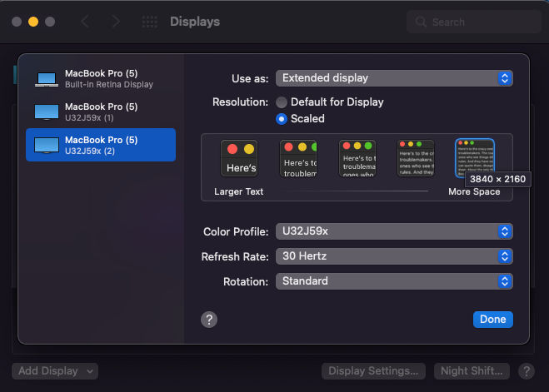Click the 3840 × 2160 resolution tooltip
Viewport: 549px width, 392px height.
coord(497,179)
